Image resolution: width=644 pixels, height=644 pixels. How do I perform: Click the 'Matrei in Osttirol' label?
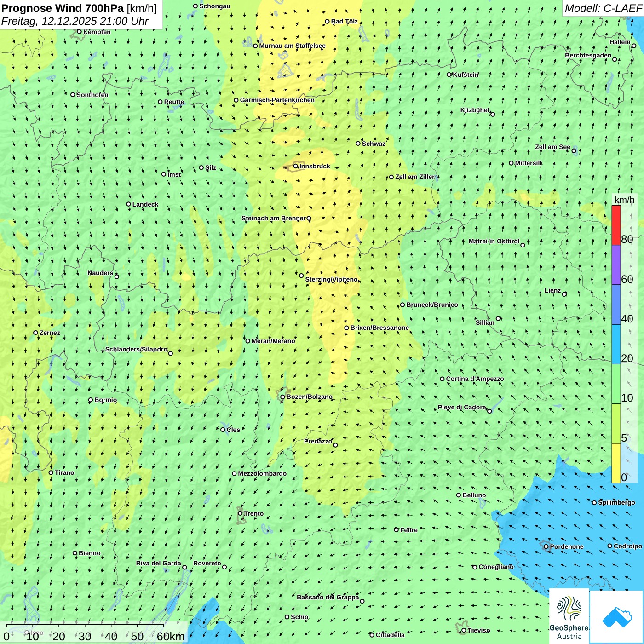494,241
